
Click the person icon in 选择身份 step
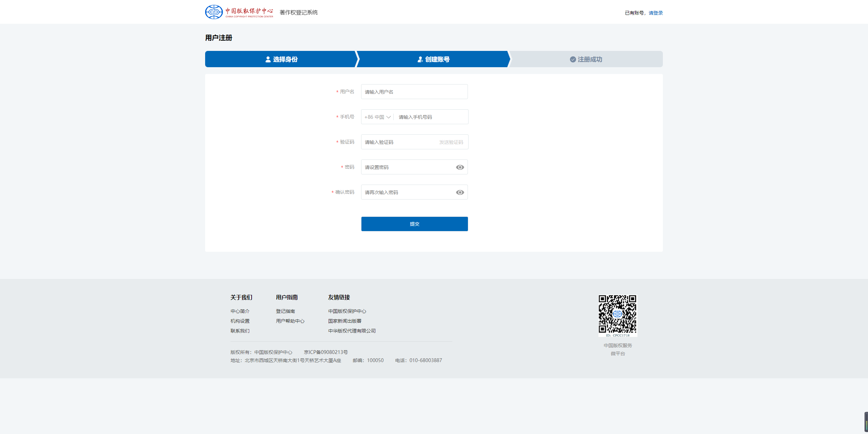pos(268,59)
